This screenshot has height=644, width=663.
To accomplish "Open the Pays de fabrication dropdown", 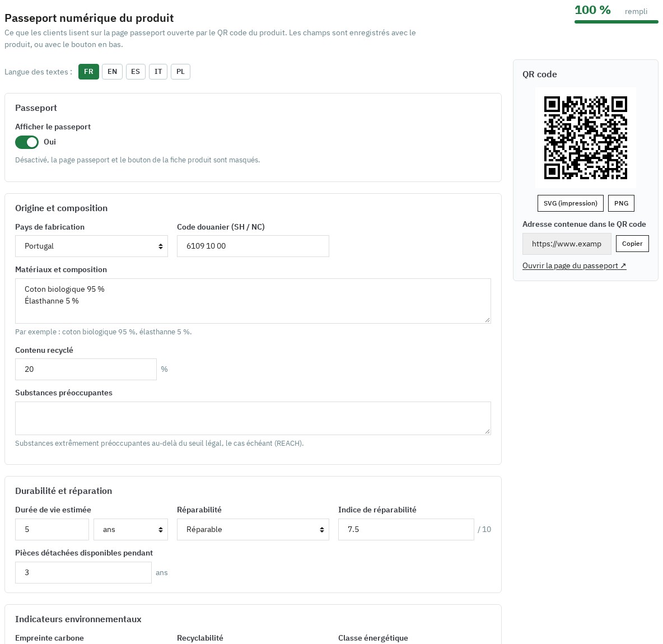I will tap(91, 246).
